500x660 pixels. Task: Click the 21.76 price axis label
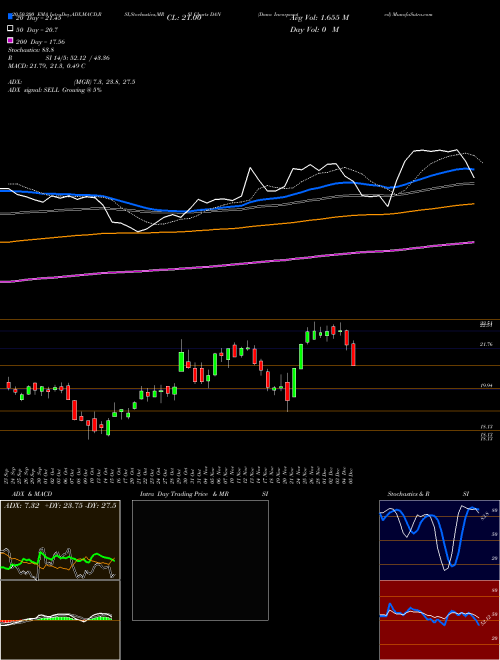(x=486, y=344)
